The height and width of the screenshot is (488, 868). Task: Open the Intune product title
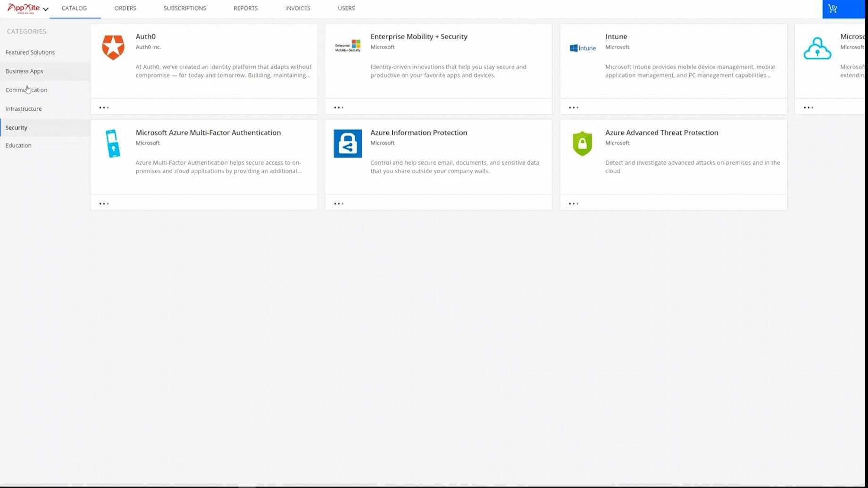[x=616, y=36]
